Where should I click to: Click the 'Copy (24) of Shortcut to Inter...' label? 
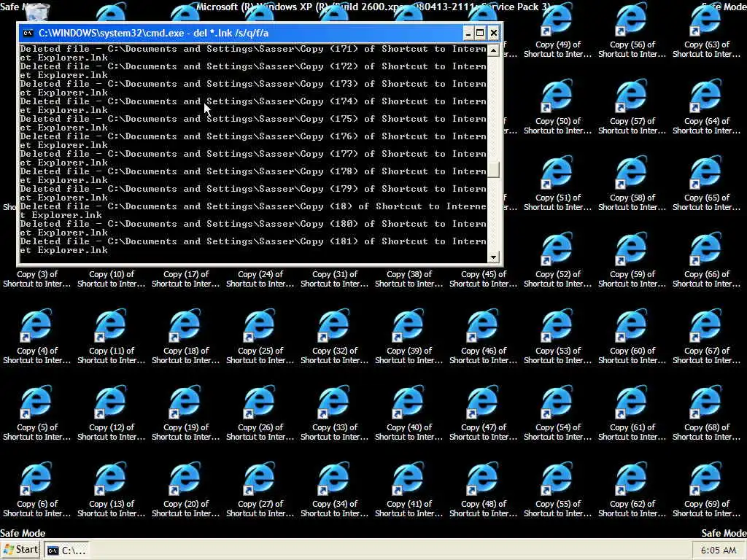pyautogui.click(x=260, y=279)
